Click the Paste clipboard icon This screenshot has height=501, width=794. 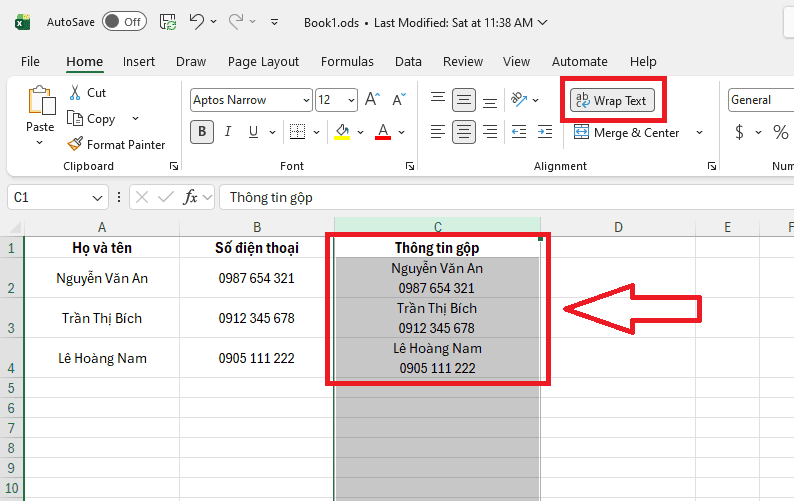coord(41,100)
